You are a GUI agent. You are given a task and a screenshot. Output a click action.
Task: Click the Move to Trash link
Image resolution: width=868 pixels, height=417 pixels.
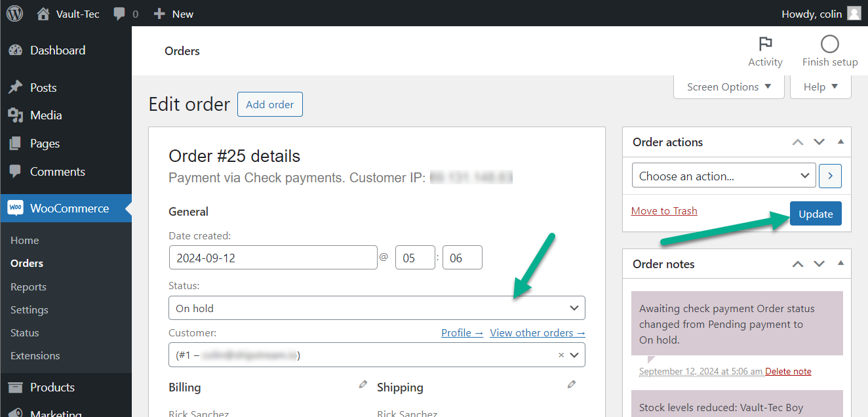pos(664,211)
